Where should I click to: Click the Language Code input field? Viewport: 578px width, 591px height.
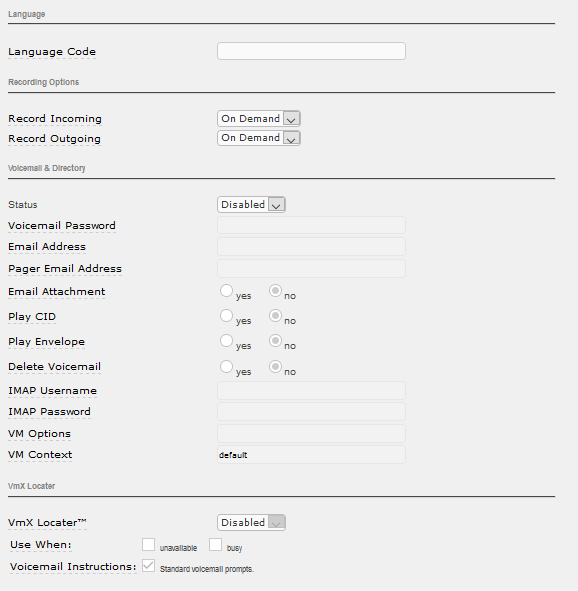311,51
